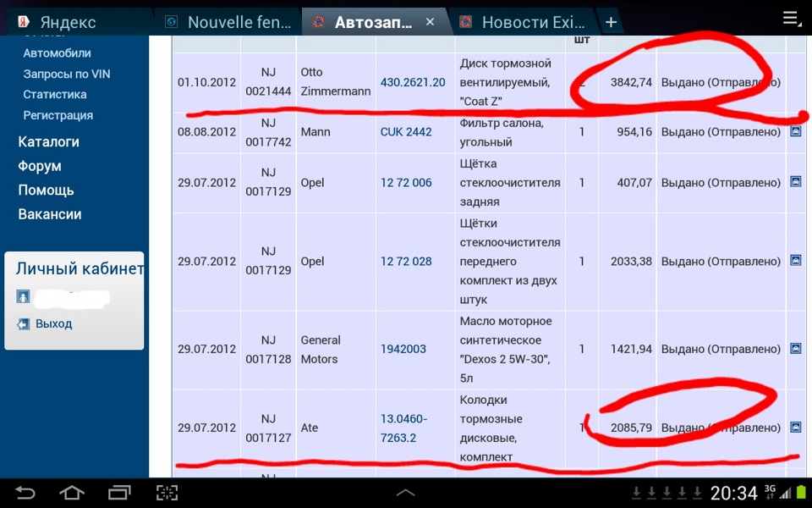Open the Автомобили sidebar link
Image resolution: width=812 pixels, height=508 pixels.
click(57, 52)
